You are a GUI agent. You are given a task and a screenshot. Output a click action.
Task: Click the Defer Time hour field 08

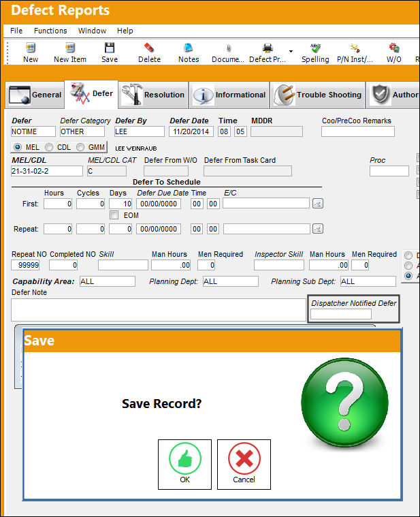coord(224,131)
